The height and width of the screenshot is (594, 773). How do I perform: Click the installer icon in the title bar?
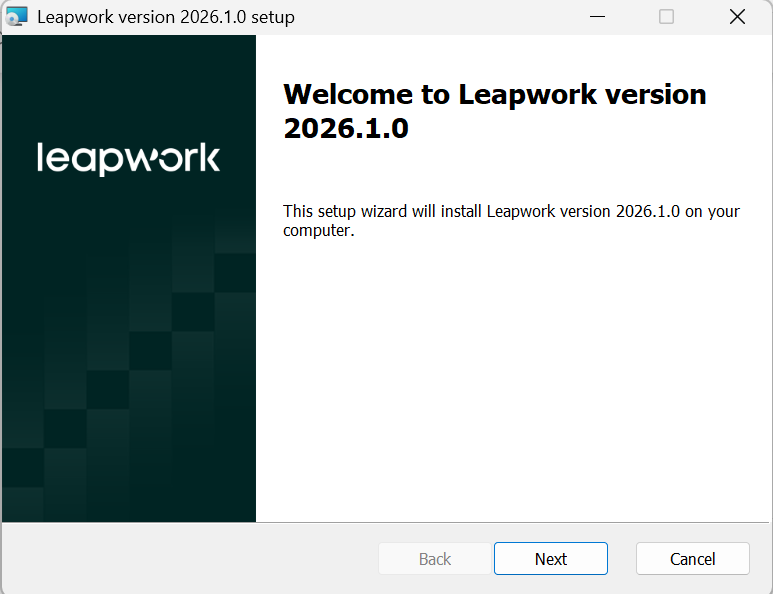point(17,17)
